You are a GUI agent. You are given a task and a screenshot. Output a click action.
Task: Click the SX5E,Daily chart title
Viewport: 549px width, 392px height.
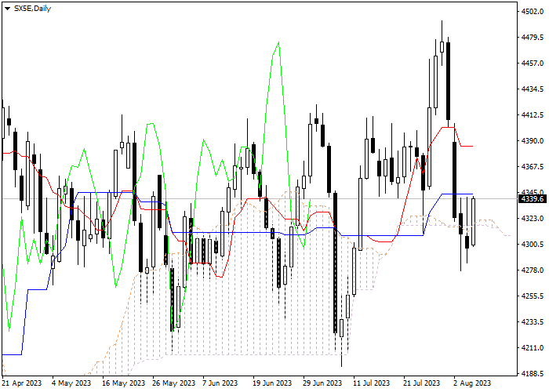pos(32,9)
